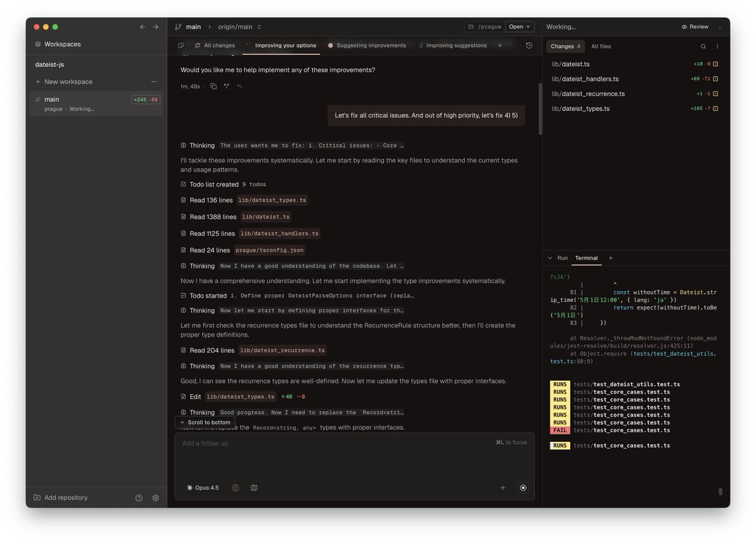Switch to Suggesting improvements tab

(367, 45)
